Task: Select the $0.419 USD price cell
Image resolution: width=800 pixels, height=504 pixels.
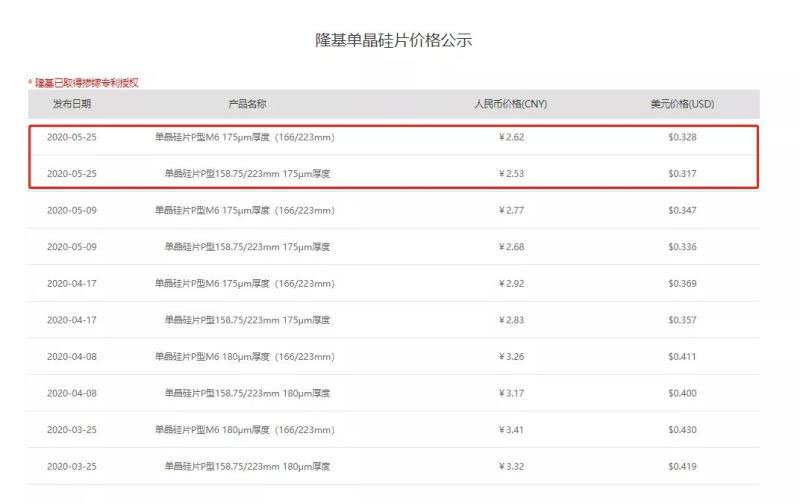Action: point(682,466)
